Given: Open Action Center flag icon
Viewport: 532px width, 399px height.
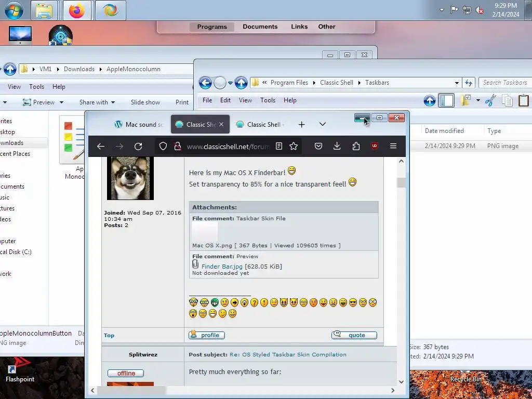Looking at the screenshot, I should [x=454, y=10].
